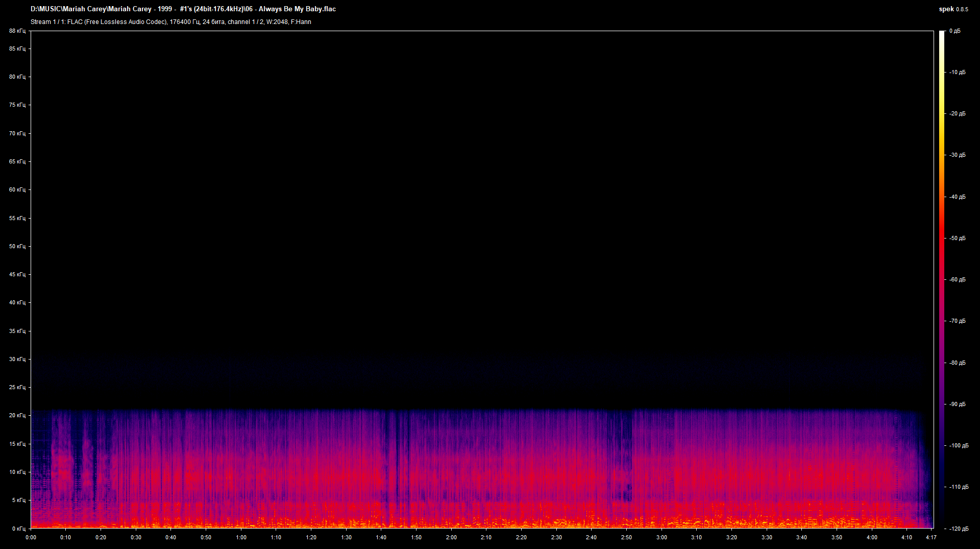The width and height of the screenshot is (980, 549).
Task: Click the '65 кГц' frequency label
Action: (x=17, y=162)
